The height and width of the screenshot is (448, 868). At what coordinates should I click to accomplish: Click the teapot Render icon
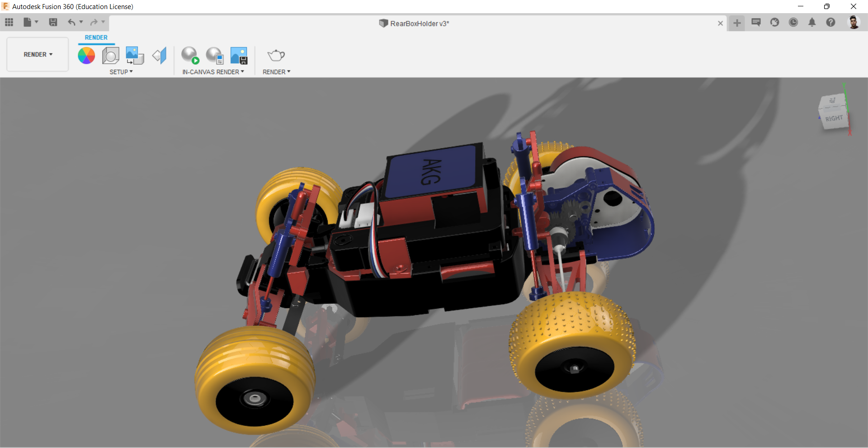pos(276,55)
